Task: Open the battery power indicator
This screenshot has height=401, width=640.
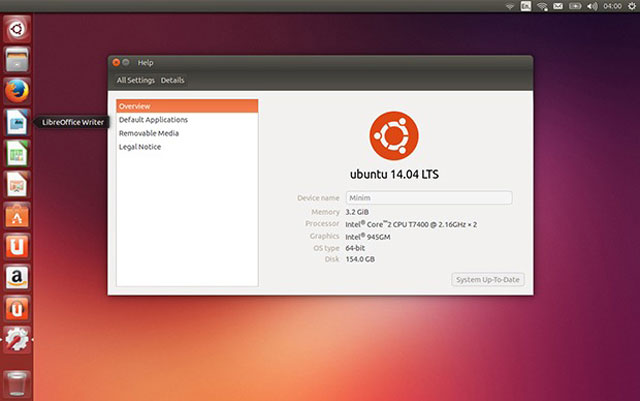Action: click(575, 6)
